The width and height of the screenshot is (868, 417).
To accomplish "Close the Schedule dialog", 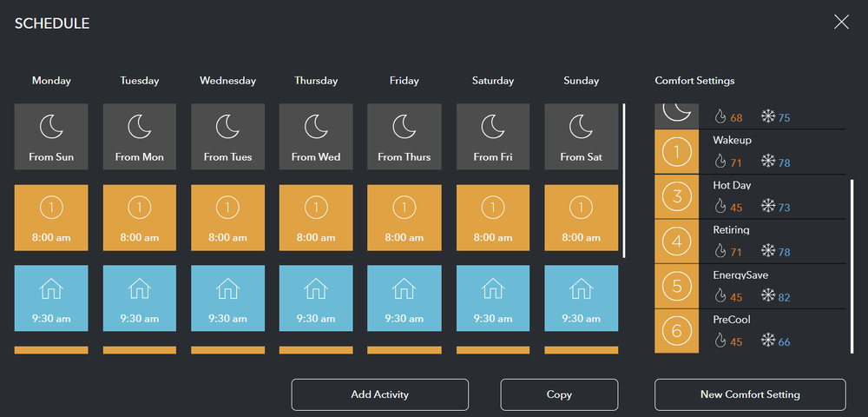I will 841,22.
